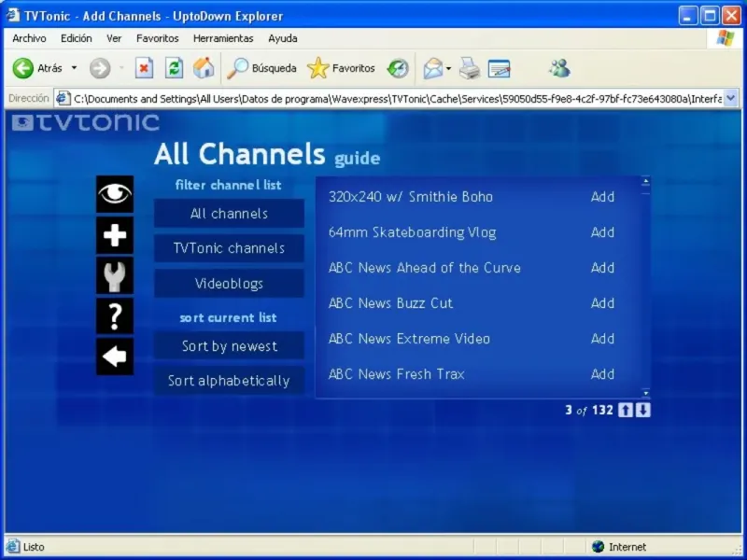Expand the Atrás button history dropdown
This screenshot has height=560, width=747.
tap(74, 68)
